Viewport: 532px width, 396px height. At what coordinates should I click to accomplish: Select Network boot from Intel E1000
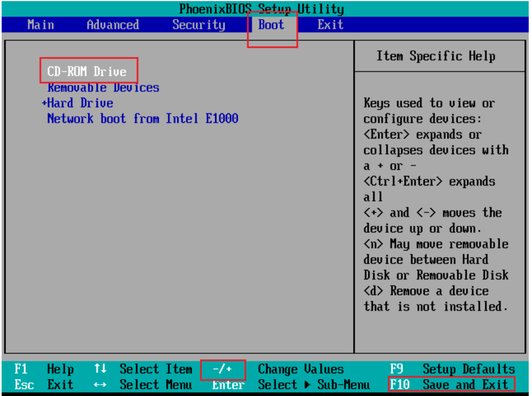(143, 119)
